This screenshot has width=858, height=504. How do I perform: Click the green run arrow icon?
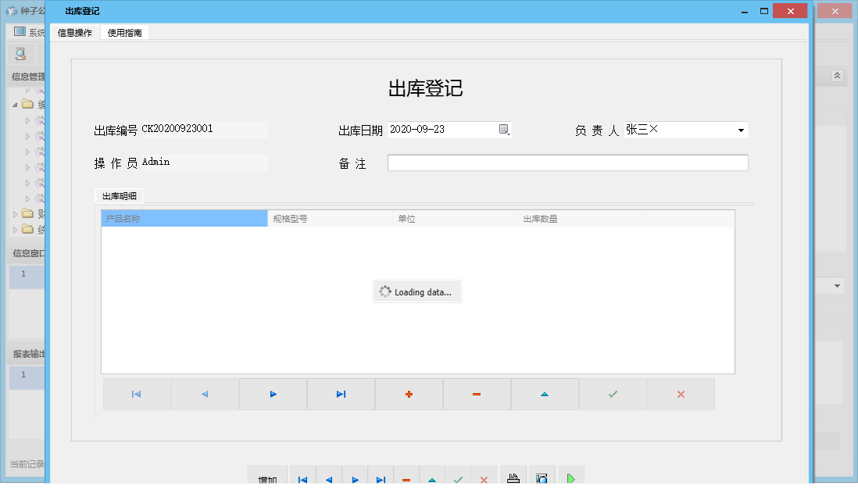click(571, 477)
